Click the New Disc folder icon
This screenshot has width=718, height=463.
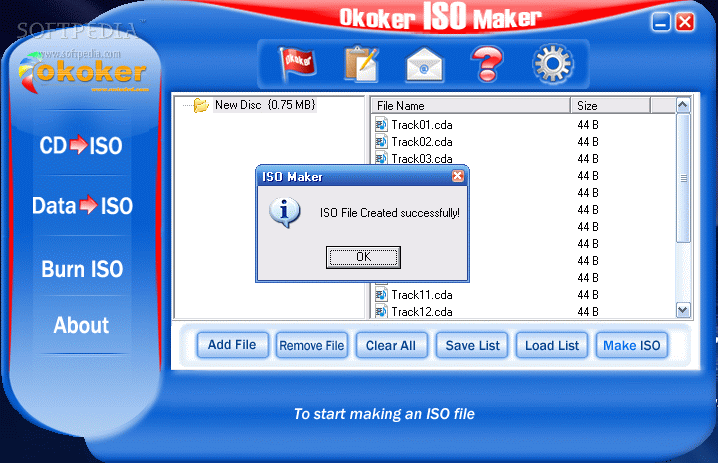pyautogui.click(x=201, y=105)
